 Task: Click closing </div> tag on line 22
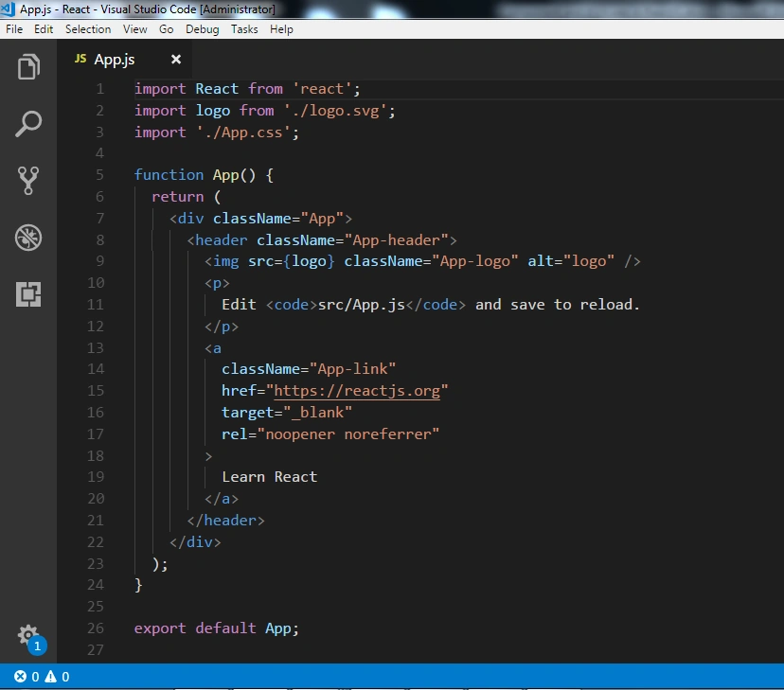(x=195, y=542)
